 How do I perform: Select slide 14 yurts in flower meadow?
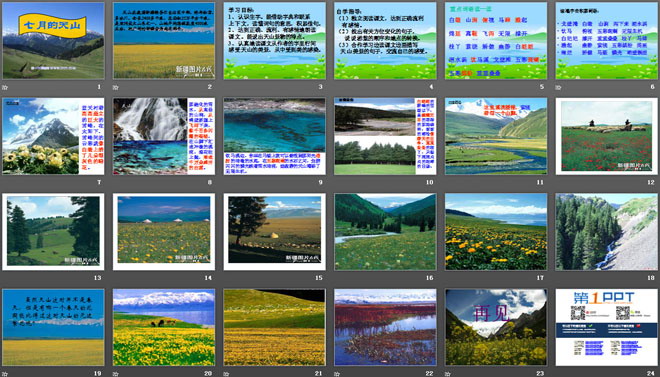[x=164, y=232]
